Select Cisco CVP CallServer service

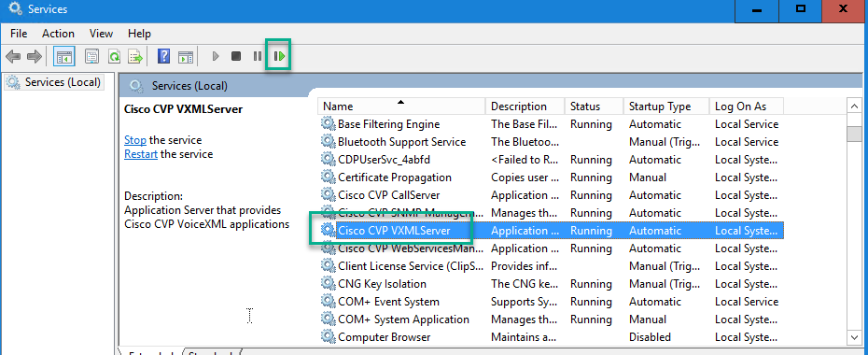tap(389, 195)
